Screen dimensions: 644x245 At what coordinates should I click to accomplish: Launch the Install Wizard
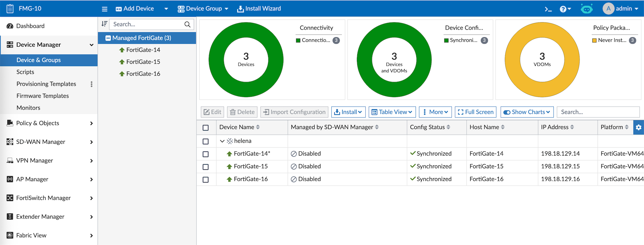(x=259, y=9)
